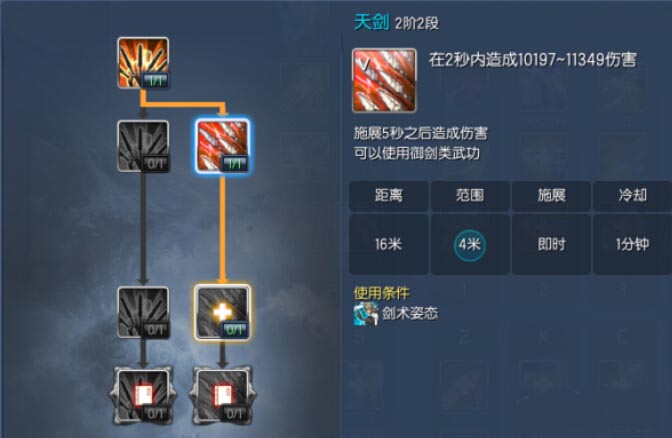The width and height of the screenshot is (672, 438).
Task: Click the left secret-book skill node
Action: pyautogui.click(x=143, y=395)
